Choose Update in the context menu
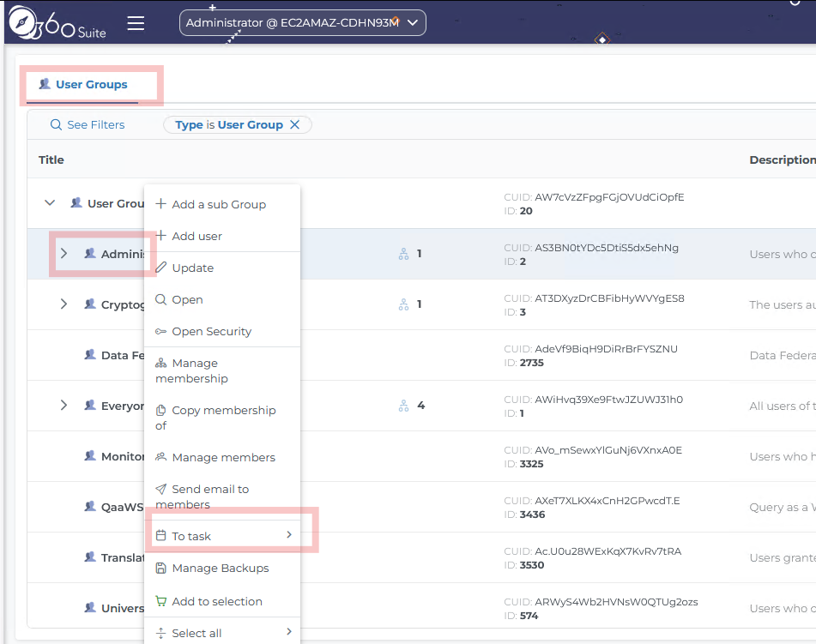This screenshot has width=816, height=644. [222, 268]
